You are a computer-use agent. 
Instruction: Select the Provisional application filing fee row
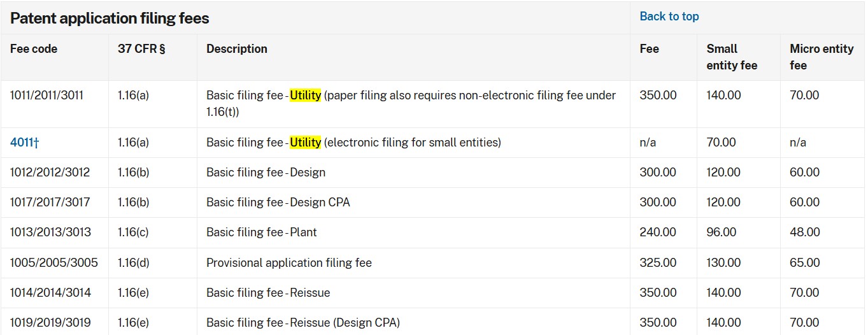click(433, 262)
